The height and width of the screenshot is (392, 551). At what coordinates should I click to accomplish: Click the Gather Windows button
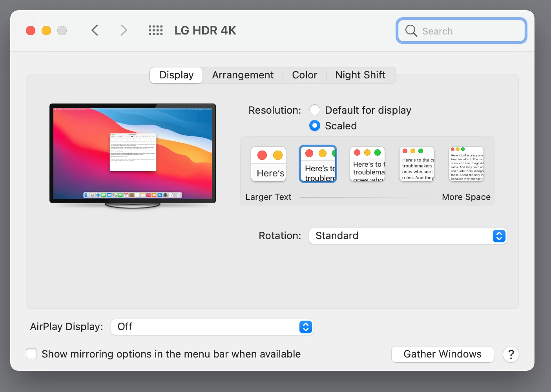click(x=442, y=354)
